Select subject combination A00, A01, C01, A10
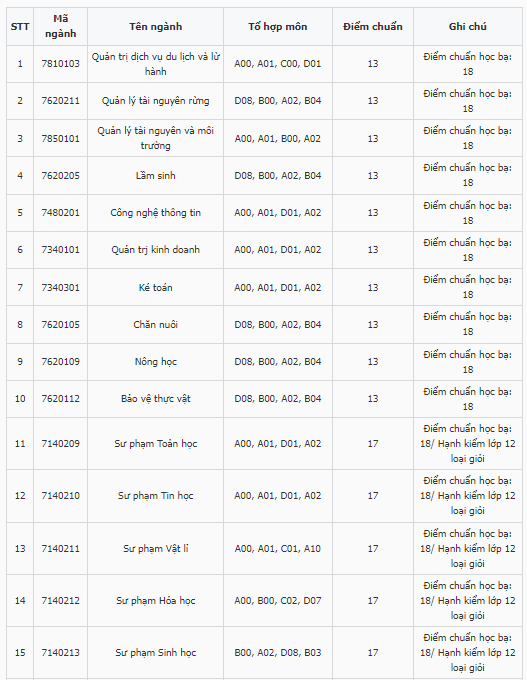This screenshot has width=527, height=680. pos(278,549)
